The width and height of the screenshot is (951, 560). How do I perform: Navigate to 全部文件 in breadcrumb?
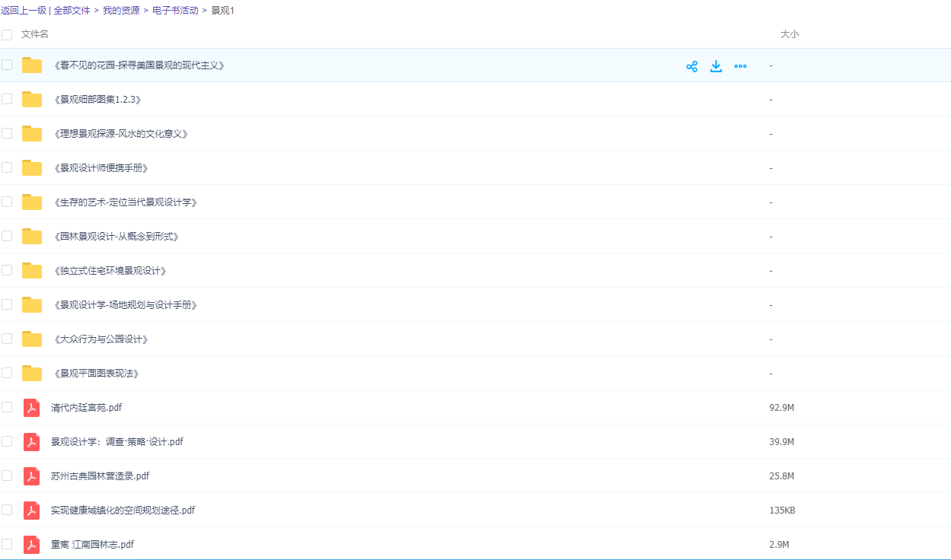[x=72, y=11]
